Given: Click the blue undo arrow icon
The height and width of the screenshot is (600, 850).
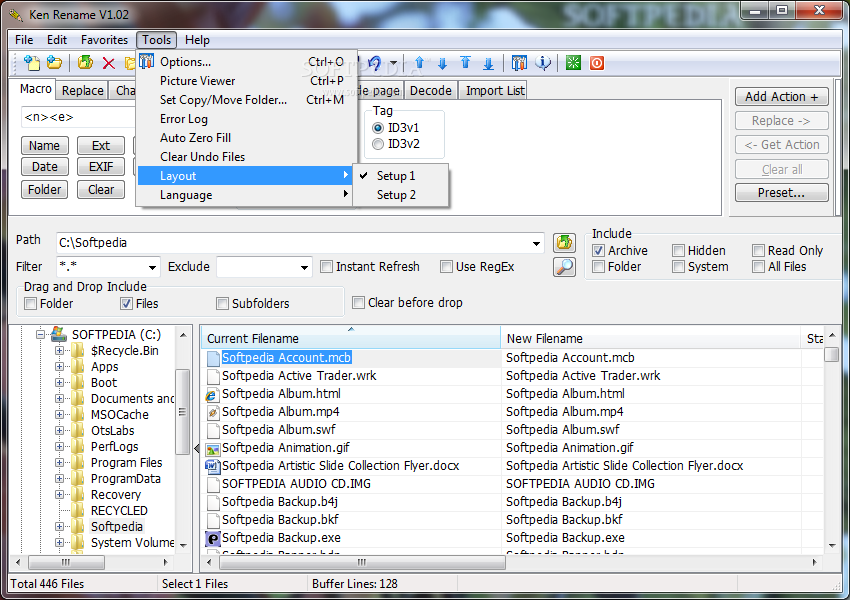Looking at the screenshot, I should click(x=375, y=63).
